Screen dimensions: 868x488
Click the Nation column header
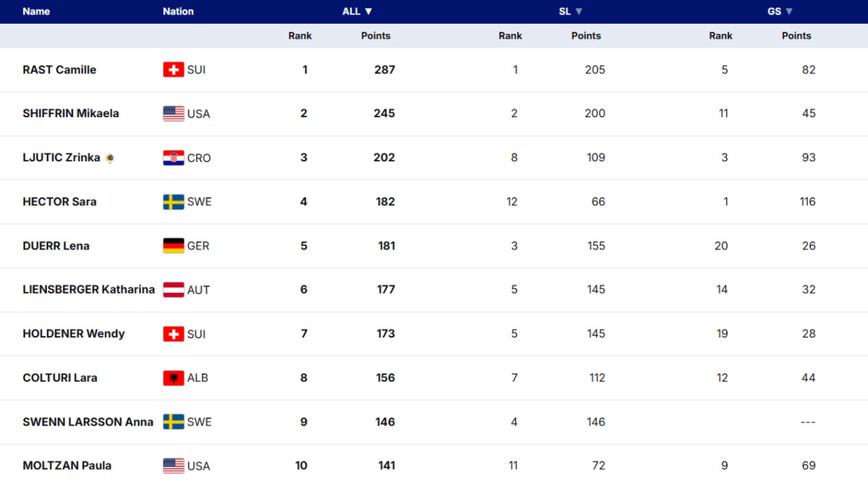coord(178,12)
